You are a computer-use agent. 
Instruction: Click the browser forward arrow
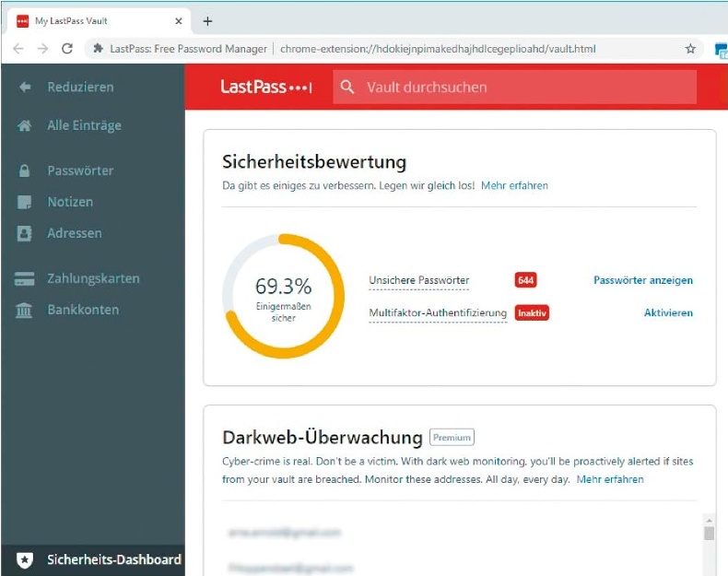pyautogui.click(x=42, y=48)
